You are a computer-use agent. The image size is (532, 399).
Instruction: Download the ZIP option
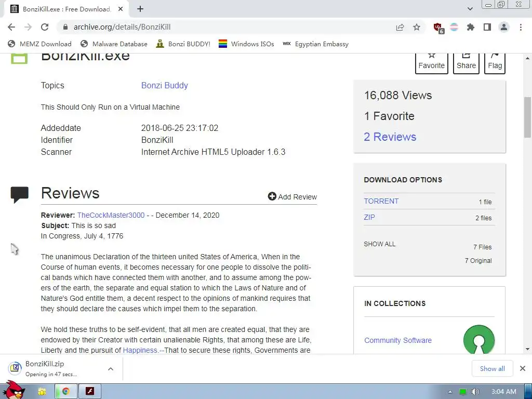369,218
